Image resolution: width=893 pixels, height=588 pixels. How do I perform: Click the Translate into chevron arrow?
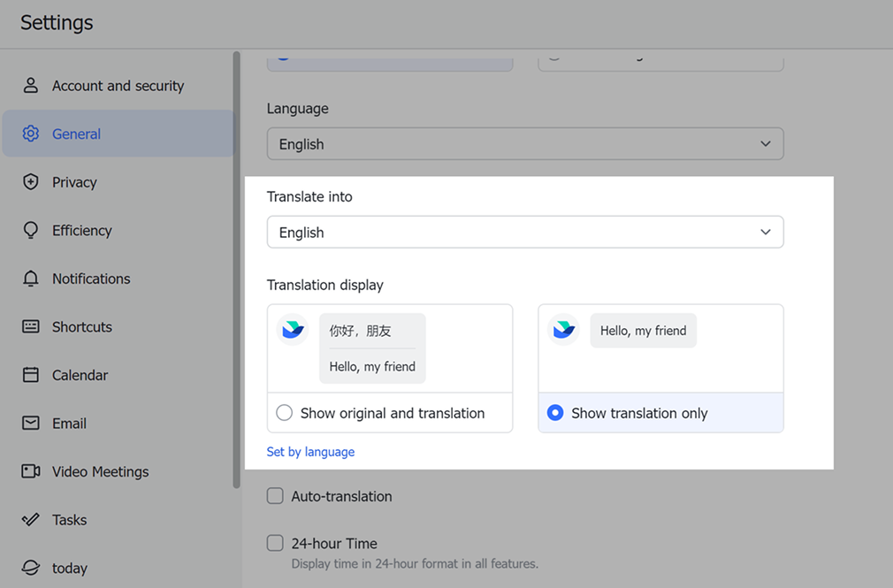(x=766, y=233)
